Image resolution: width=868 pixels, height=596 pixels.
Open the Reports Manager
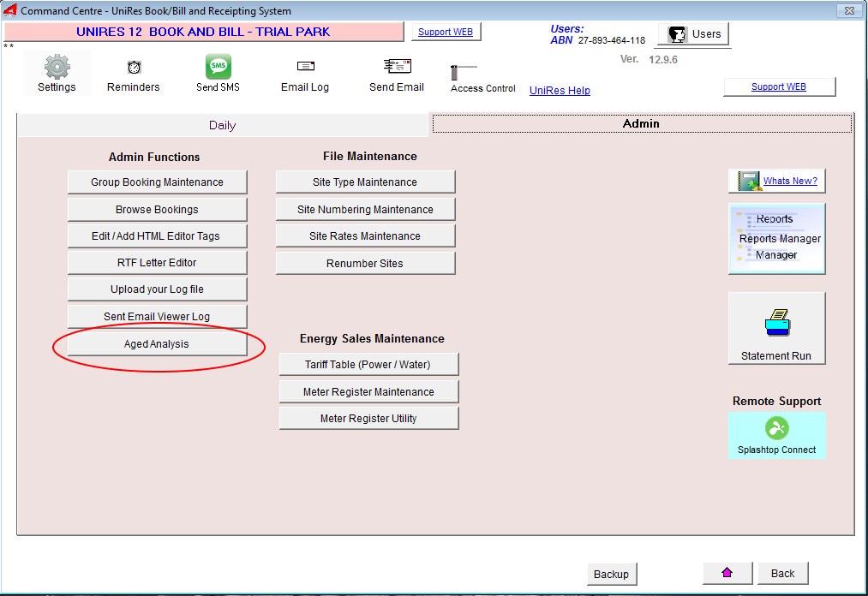click(x=776, y=238)
